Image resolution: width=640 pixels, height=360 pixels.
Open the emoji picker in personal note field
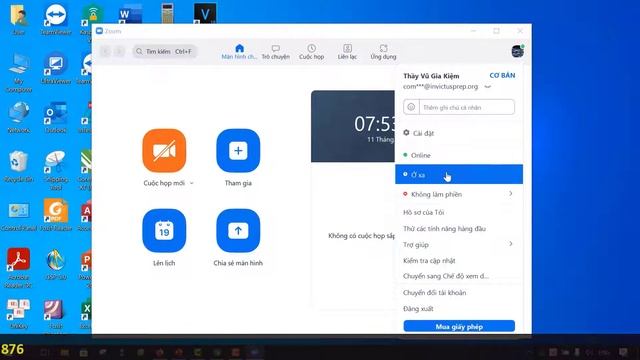(411, 107)
